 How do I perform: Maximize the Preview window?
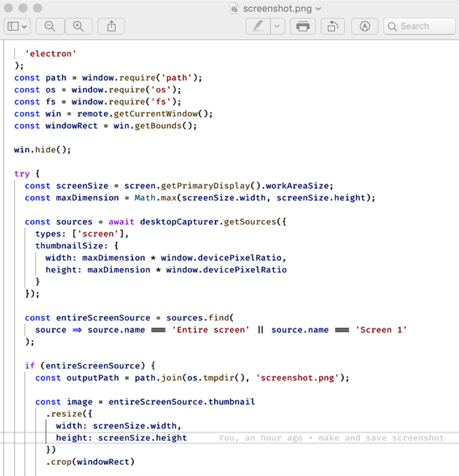coord(38,8)
